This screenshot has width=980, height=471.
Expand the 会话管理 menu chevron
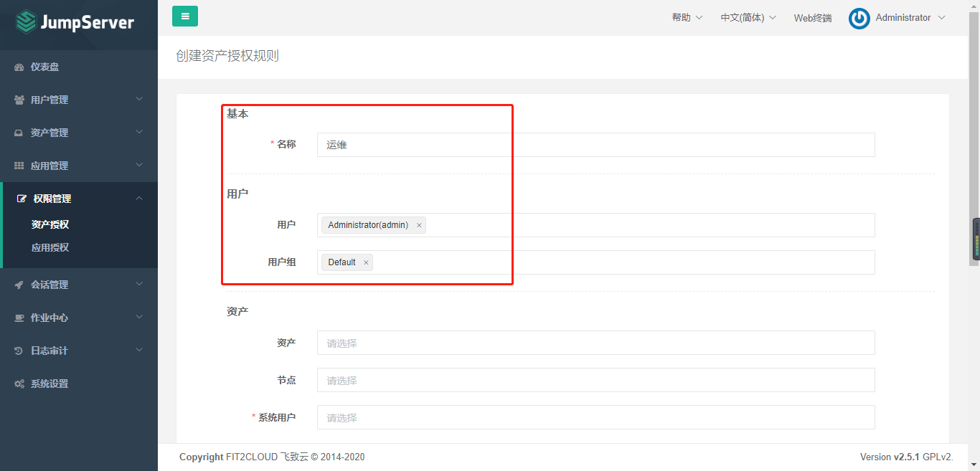[x=139, y=285]
